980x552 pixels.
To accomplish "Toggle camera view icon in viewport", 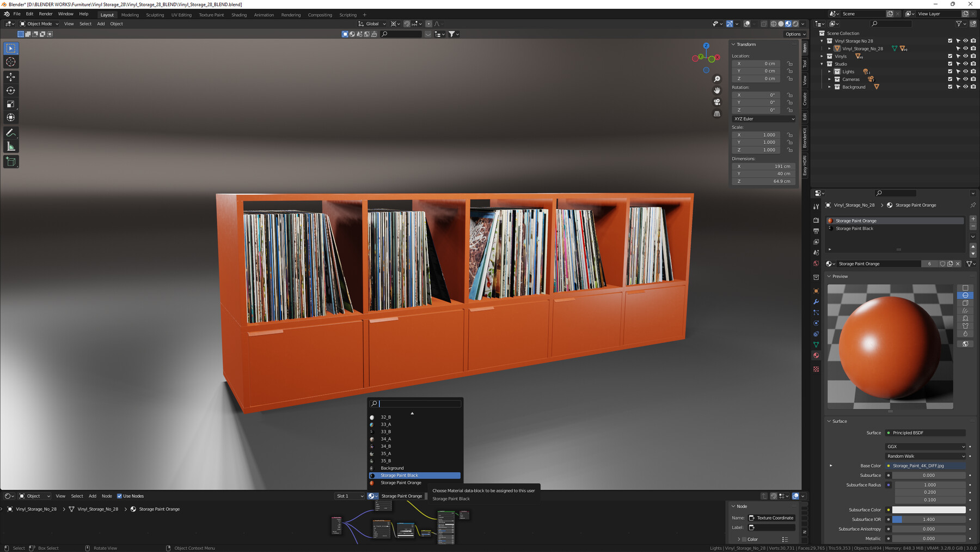I will [x=717, y=102].
